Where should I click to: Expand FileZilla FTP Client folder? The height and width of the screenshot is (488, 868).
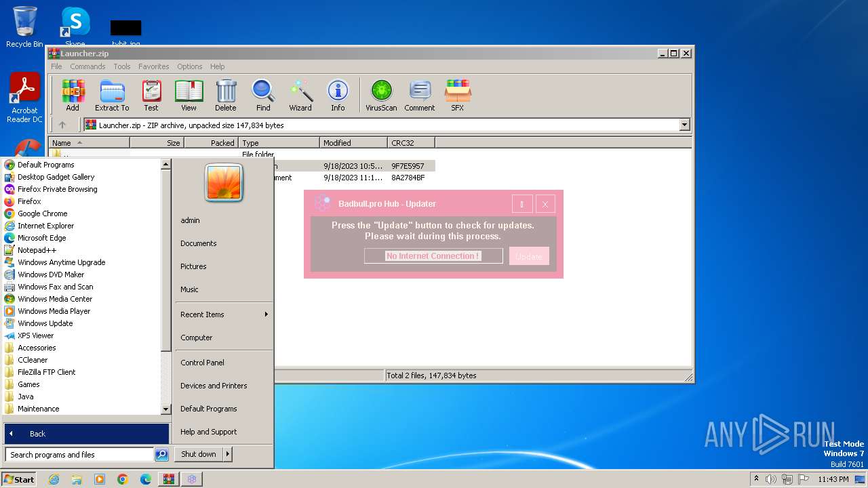[x=46, y=372]
